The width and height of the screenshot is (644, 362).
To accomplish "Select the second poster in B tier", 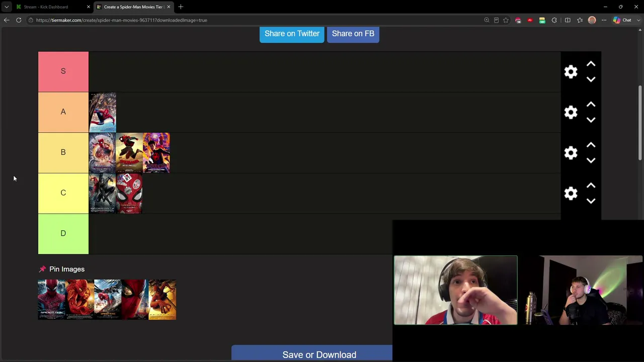I will (x=129, y=153).
